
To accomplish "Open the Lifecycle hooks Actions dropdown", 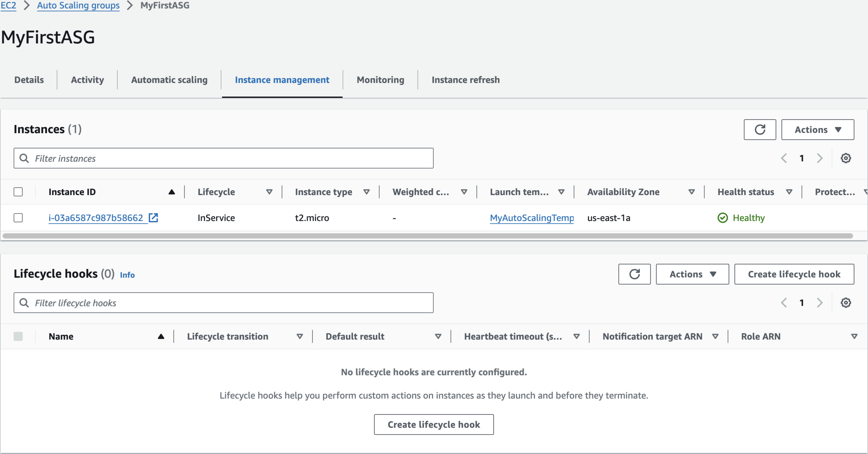I will 692,274.
